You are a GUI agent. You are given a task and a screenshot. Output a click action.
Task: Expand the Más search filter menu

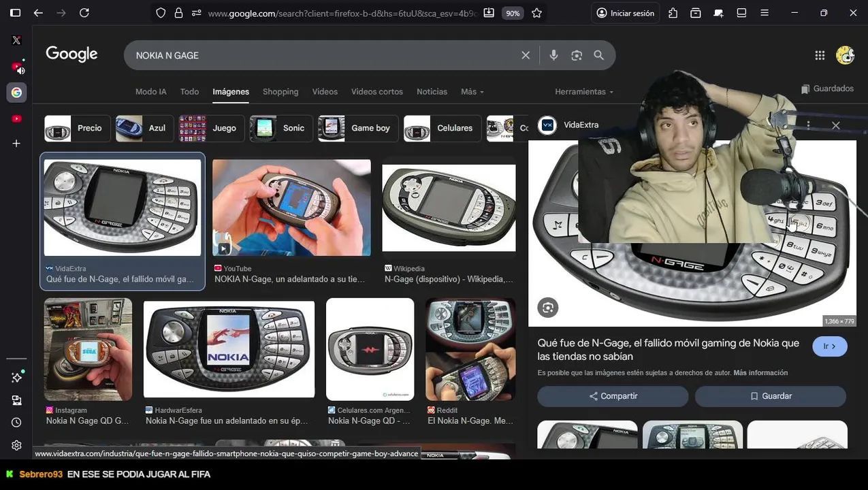(472, 92)
